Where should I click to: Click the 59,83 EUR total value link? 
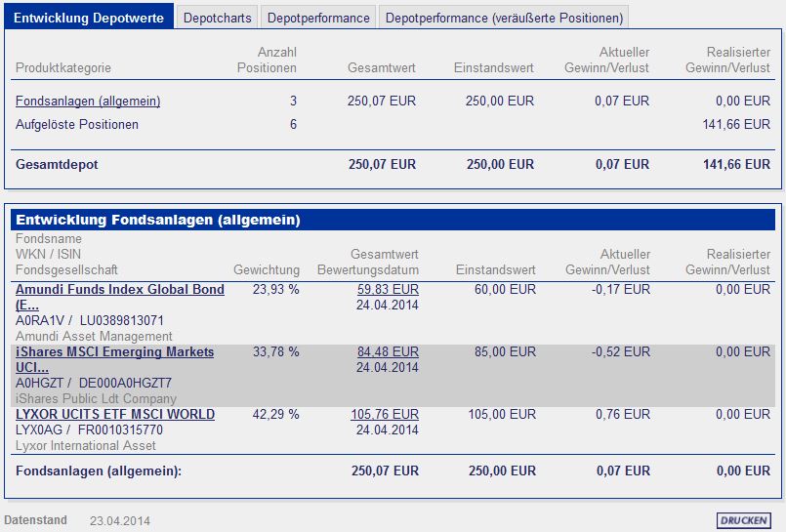tap(388, 290)
